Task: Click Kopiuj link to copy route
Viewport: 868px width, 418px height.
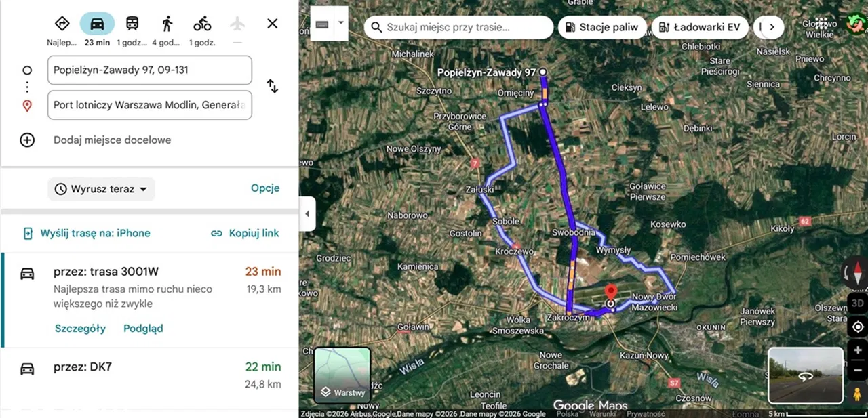Action: pyautogui.click(x=245, y=233)
